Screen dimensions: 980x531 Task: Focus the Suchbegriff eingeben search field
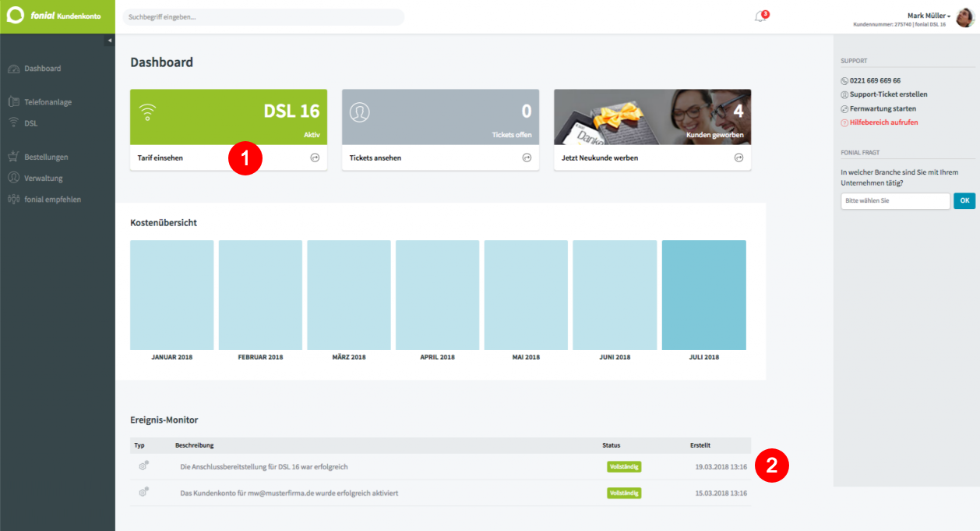[x=264, y=17]
